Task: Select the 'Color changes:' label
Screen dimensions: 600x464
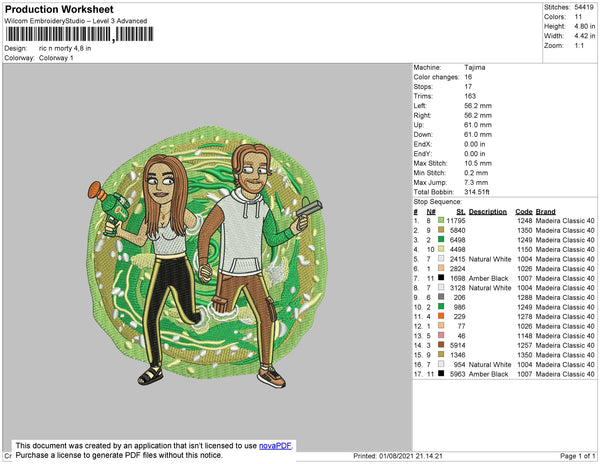Action: 436,77
